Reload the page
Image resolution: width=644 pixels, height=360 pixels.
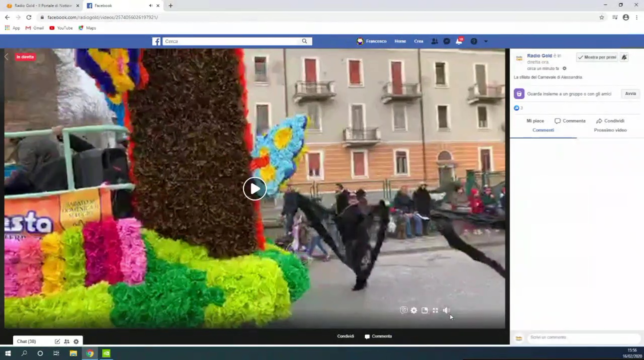[x=28, y=17]
